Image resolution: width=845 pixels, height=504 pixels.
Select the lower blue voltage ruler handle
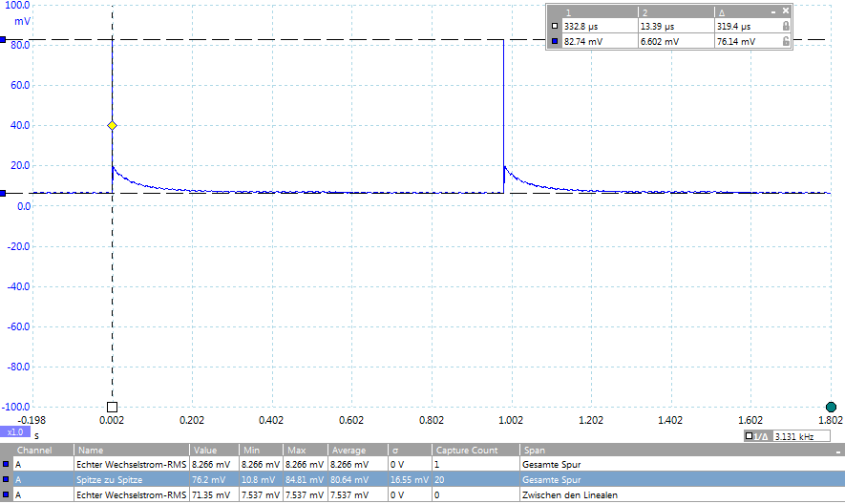(x=3, y=193)
